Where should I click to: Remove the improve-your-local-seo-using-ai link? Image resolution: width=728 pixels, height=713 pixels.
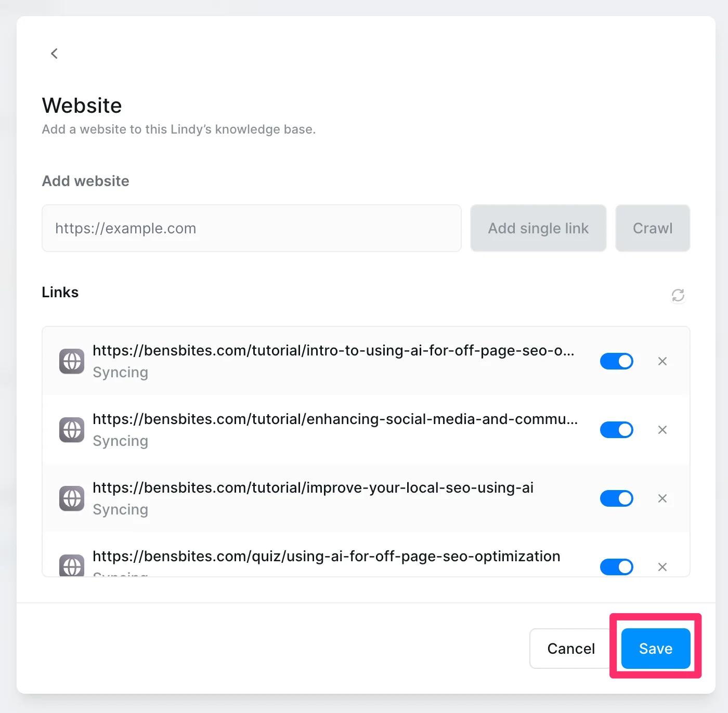(x=662, y=498)
